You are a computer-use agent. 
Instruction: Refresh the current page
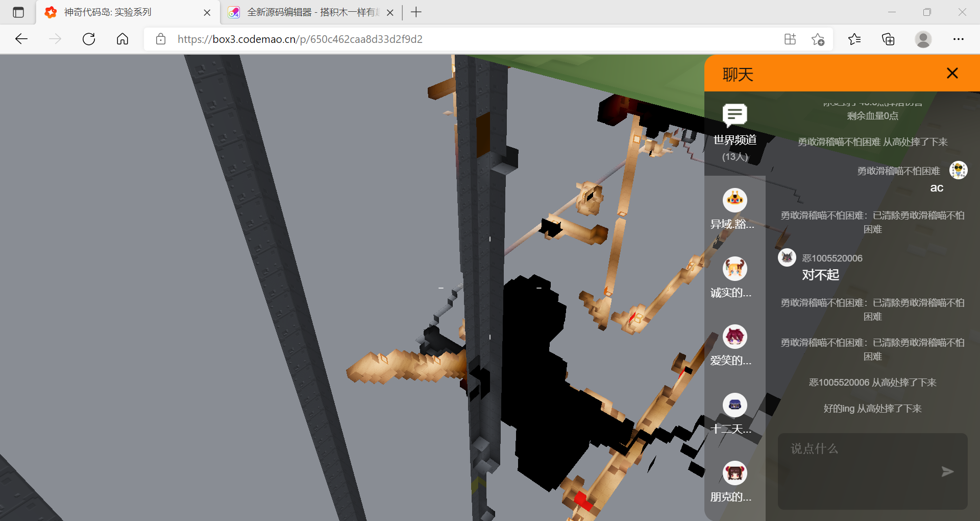(x=89, y=39)
